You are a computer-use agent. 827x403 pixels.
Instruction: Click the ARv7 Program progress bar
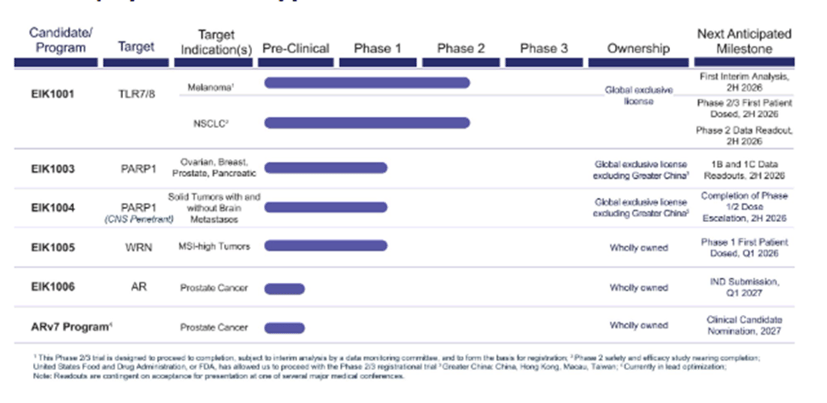(x=285, y=327)
